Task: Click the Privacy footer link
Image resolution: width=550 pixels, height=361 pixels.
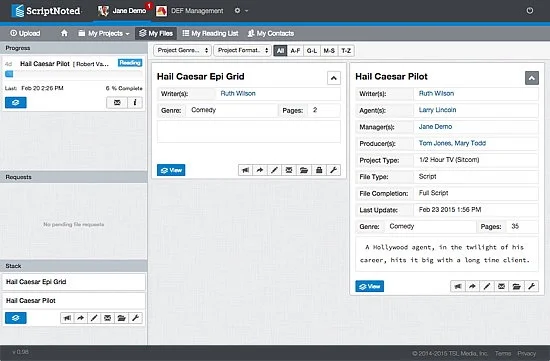Action: [526, 353]
